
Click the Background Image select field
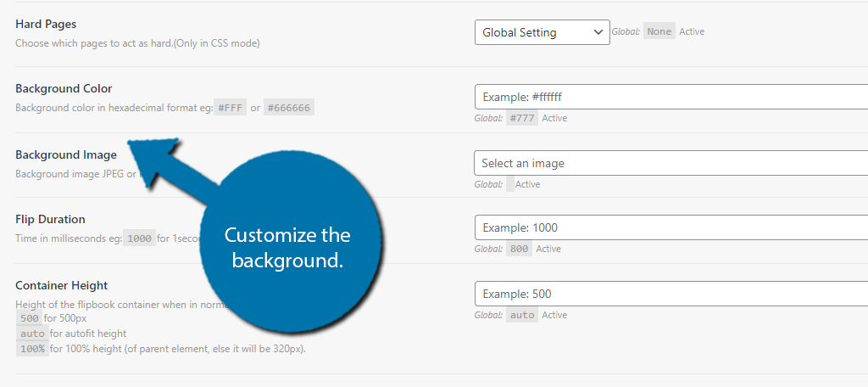coord(671,163)
